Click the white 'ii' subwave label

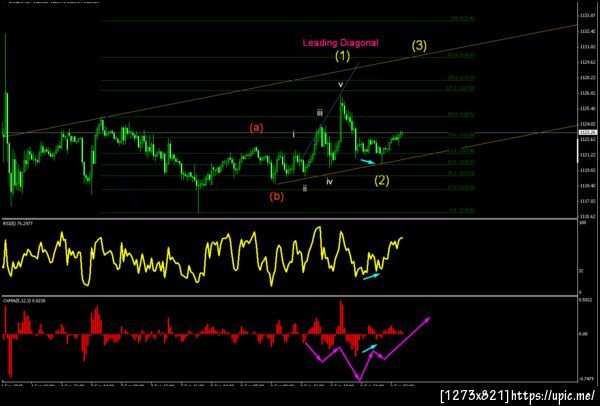tap(305, 188)
